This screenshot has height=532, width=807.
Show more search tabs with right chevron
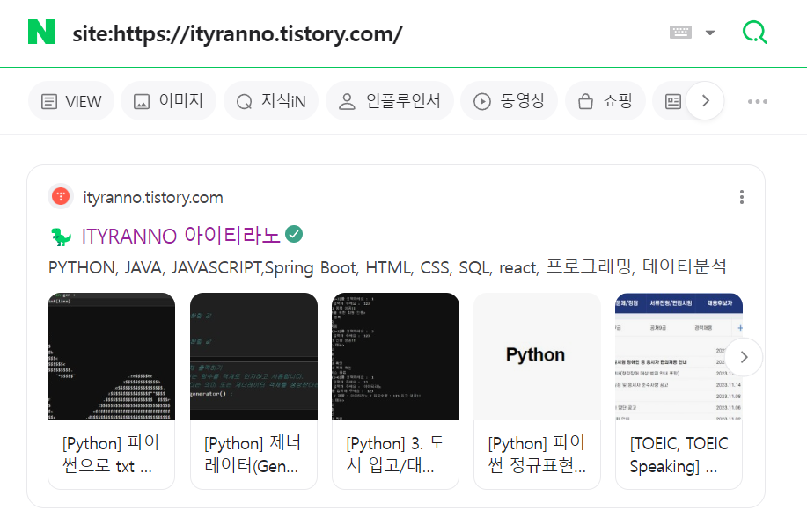coord(706,101)
